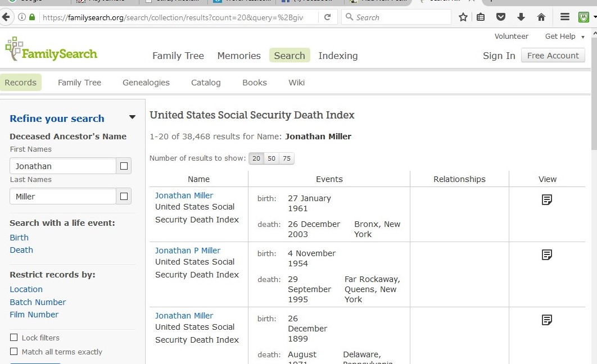Tick the exact-match box beside First Names
Viewport: 597px width, 364px height.
(124, 166)
